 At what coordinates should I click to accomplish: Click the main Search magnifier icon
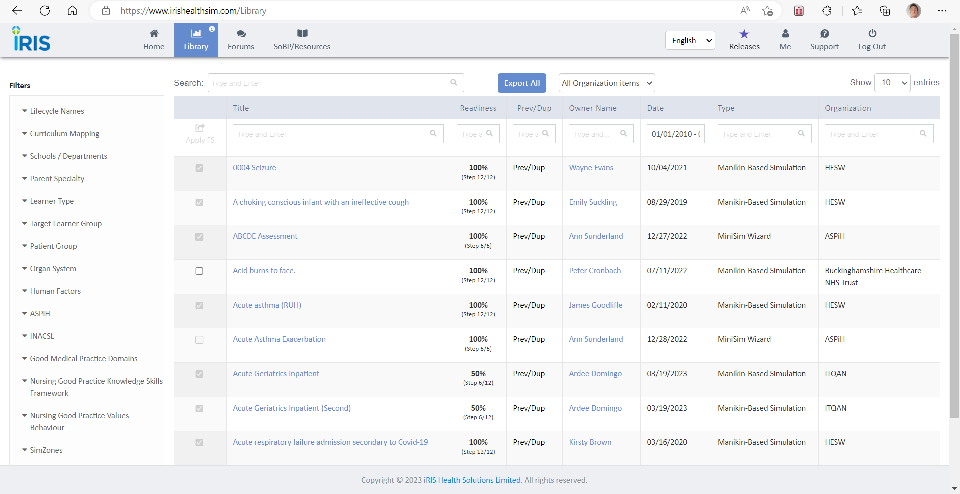[454, 83]
